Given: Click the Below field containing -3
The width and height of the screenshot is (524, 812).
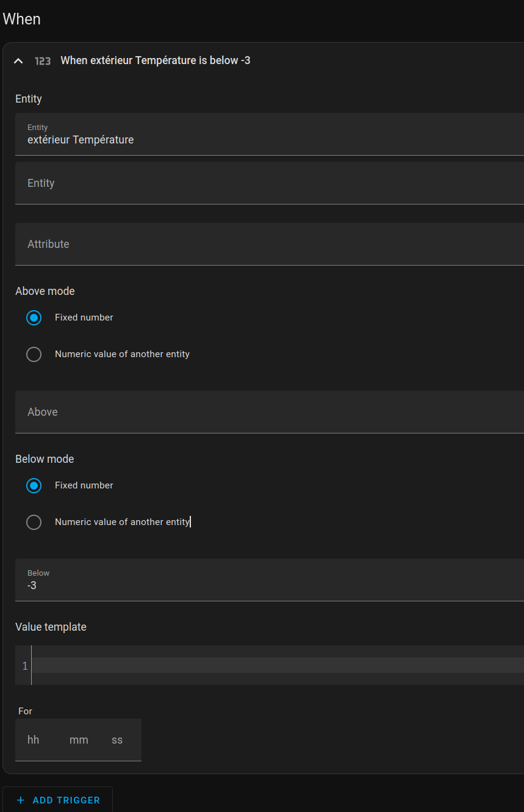Looking at the screenshot, I should click(268, 581).
